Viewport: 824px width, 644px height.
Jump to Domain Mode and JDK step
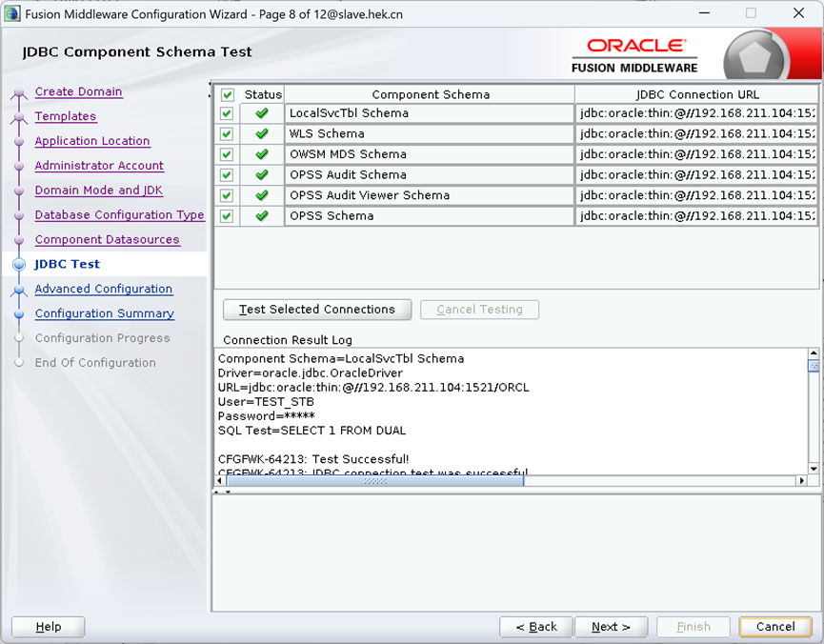pos(99,191)
